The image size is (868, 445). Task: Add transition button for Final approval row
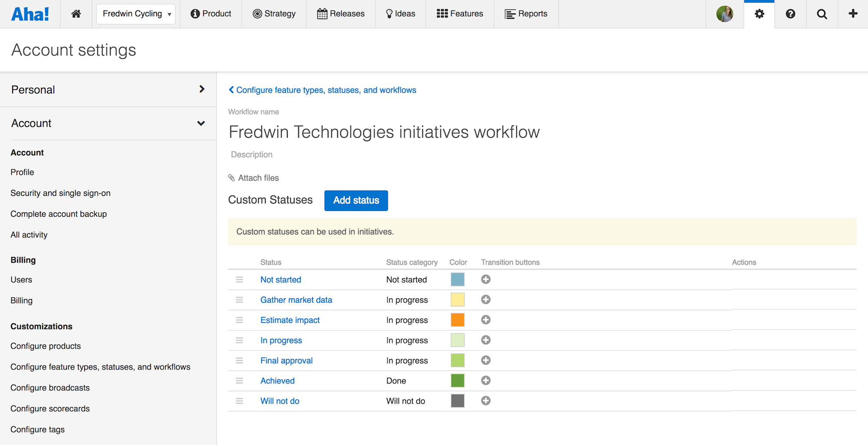click(x=486, y=360)
